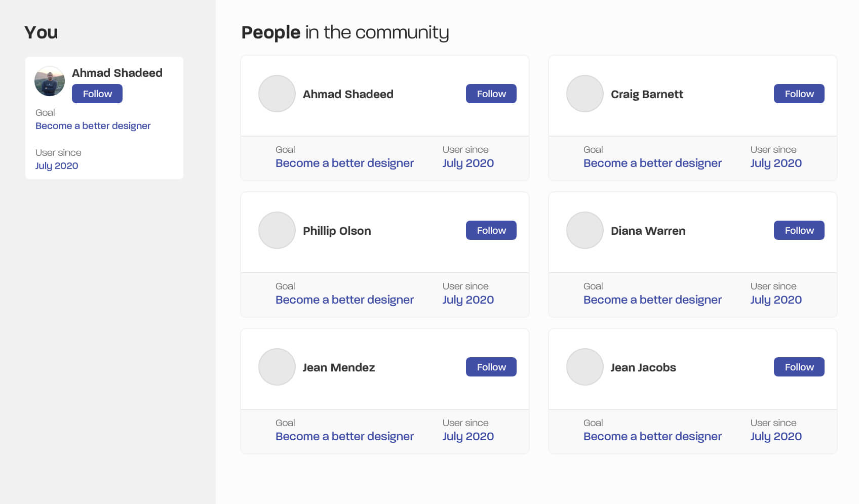The height and width of the screenshot is (504, 859).
Task: Click Ahmad Shadeed's profile photo in sidebar
Action: (49, 81)
